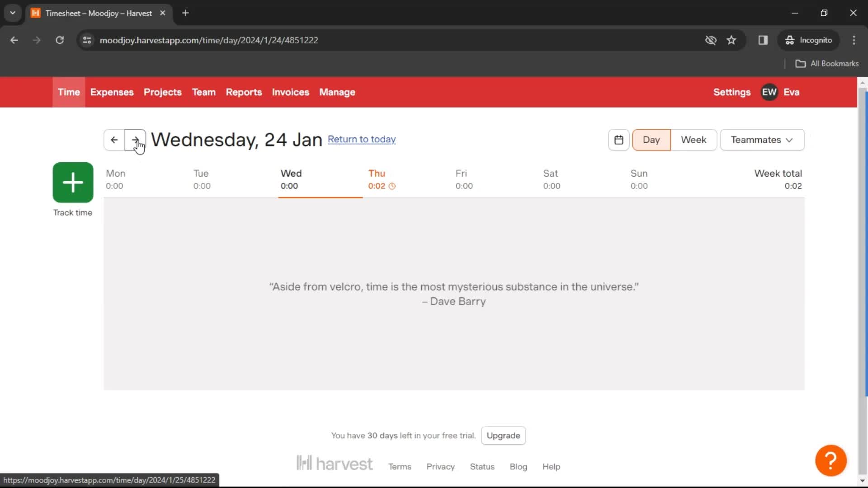The height and width of the screenshot is (488, 868).
Task: Expand the Teammates dropdown selector
Action: [x=762, y=139]
